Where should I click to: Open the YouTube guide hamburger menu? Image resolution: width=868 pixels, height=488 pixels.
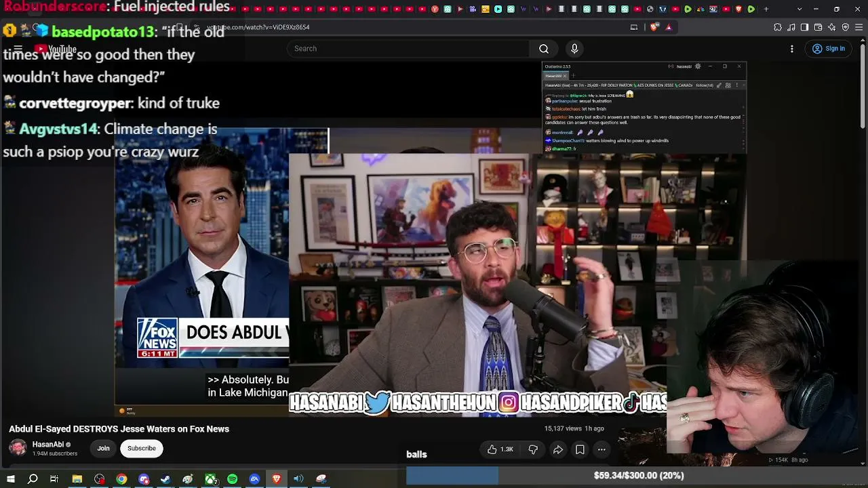18,49
